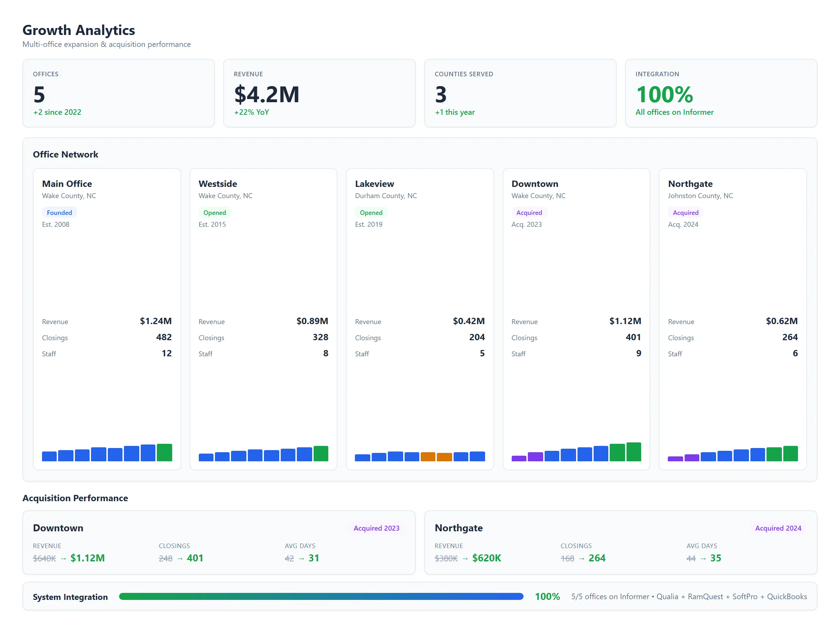840x630 pixels.
Task: Select the Revenue card showing $4.2M
Action: pyautogui.click(x=319, y=93)
